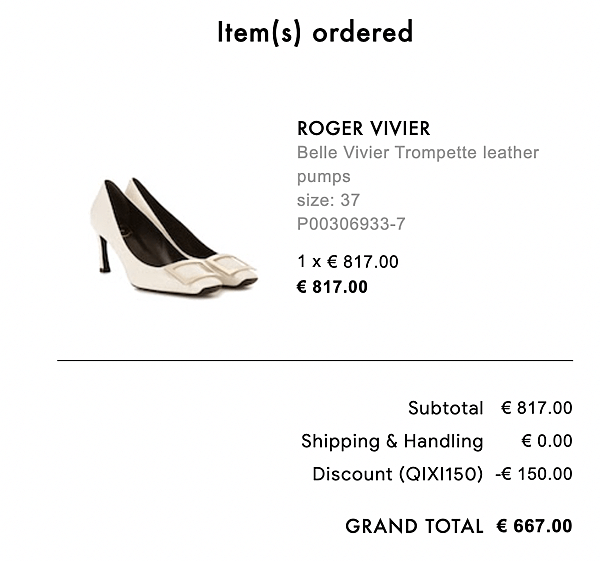Click the Subtotal amount € 817.00
The image size is (600, 561).
[536, 408]
